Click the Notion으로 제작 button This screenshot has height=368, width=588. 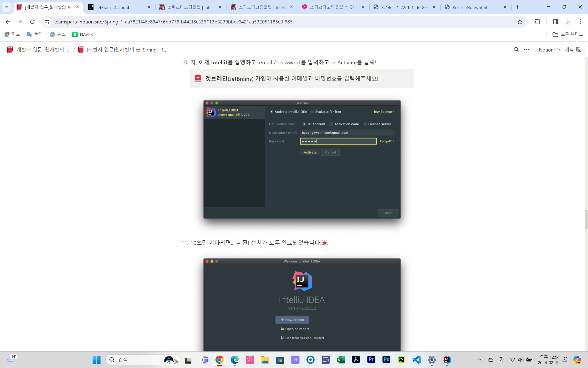[560, 50]
